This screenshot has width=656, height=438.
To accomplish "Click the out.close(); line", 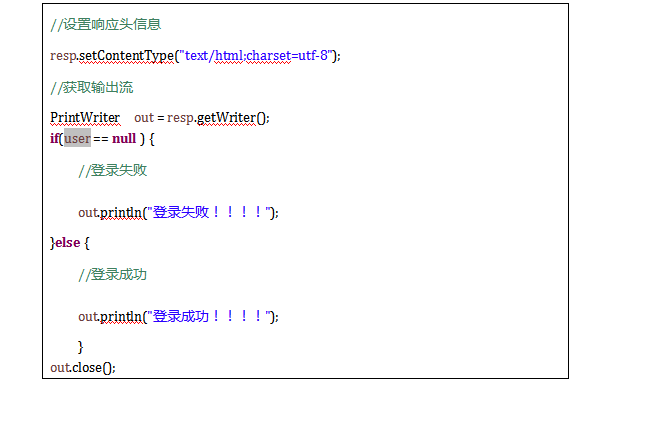I will (x=83, y=368).
